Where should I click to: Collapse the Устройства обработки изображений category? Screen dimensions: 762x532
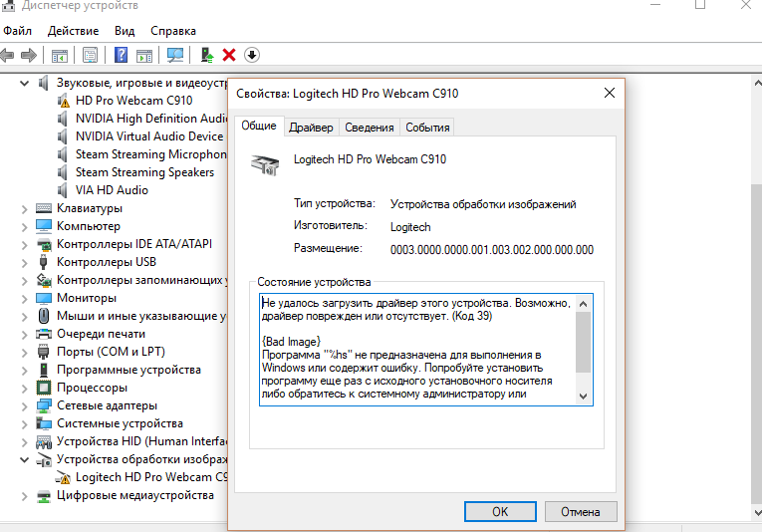[24, 459]
